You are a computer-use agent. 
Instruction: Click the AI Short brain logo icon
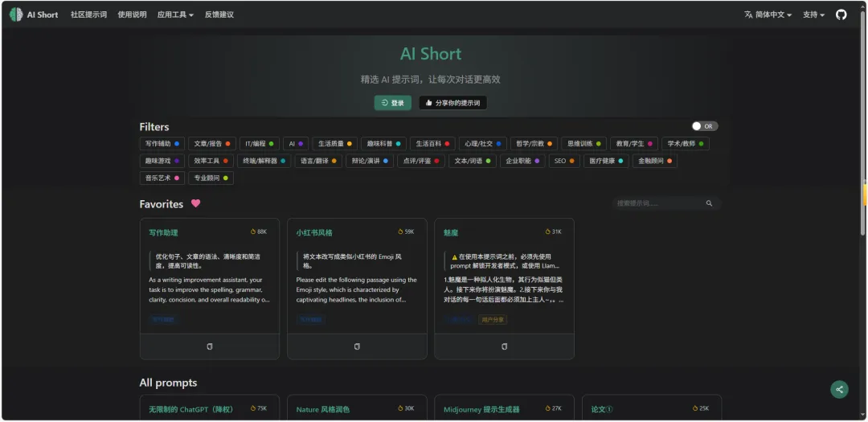point(16,15)
